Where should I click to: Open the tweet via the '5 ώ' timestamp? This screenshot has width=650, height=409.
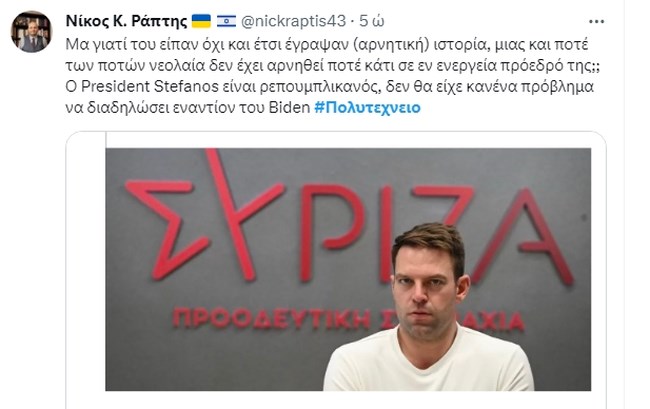coord(371,21)
